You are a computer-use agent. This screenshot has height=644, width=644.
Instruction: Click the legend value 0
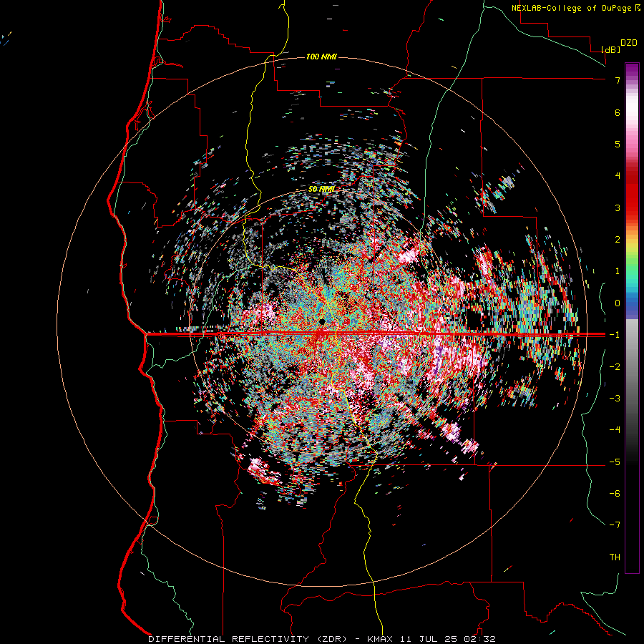[618, 303]
